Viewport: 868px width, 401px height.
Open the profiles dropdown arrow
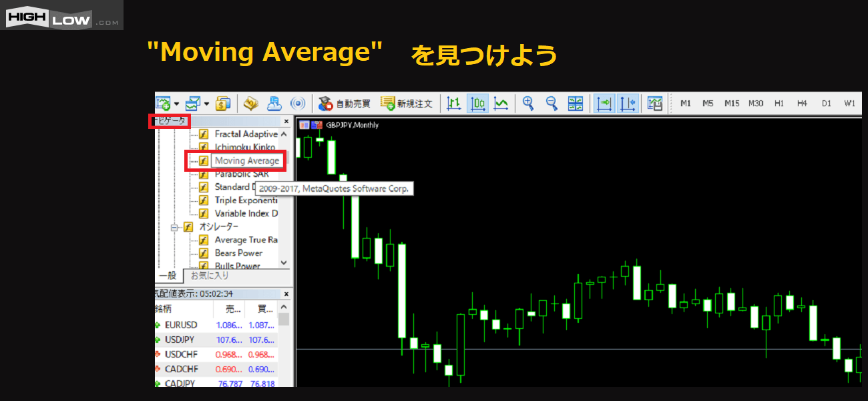207,104
